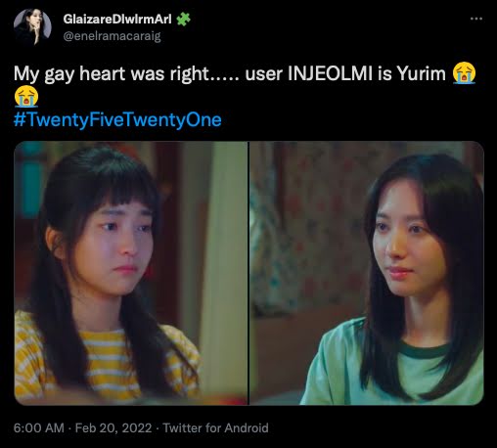
Task: Open the @enelramacaraig handle
Action: pos(112,36)
